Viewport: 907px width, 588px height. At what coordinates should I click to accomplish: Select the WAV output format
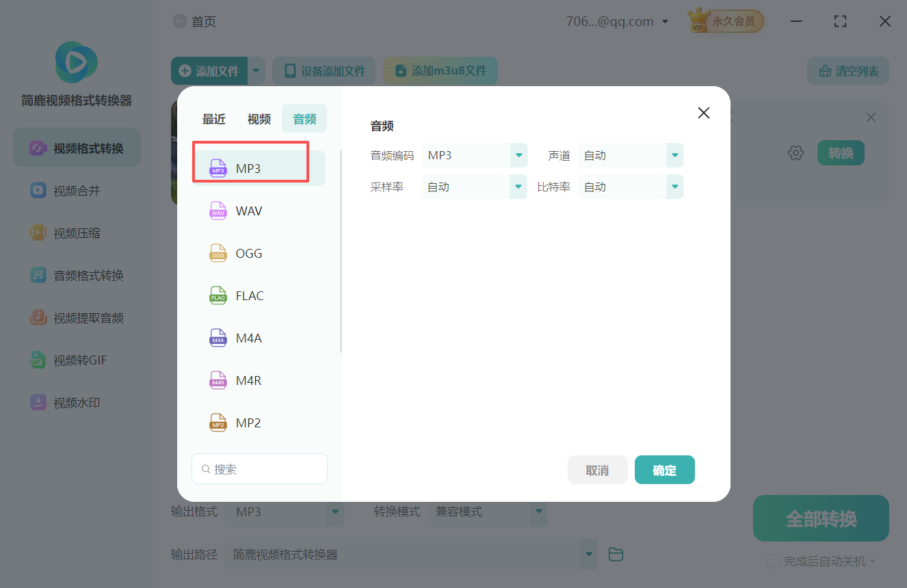click(x=248, y=211)
